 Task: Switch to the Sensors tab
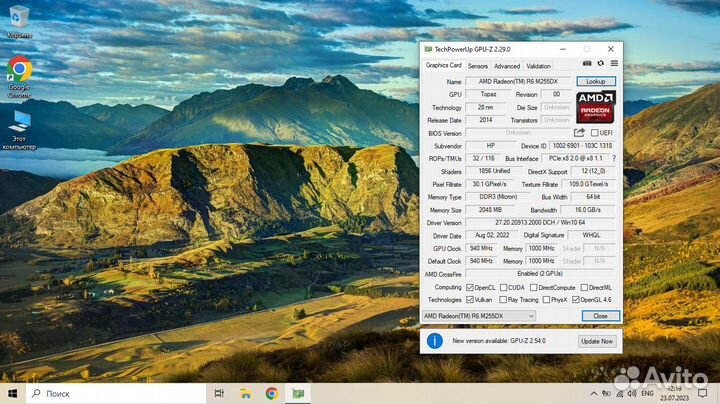478,66
